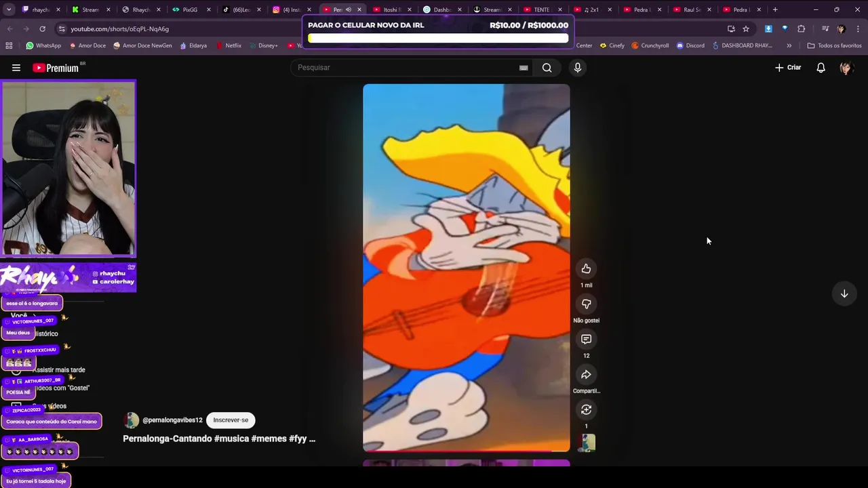The width and height of the screenshot is (868, 488).
Task: Open a new tab with the plus button
Action: pos(775,9)
